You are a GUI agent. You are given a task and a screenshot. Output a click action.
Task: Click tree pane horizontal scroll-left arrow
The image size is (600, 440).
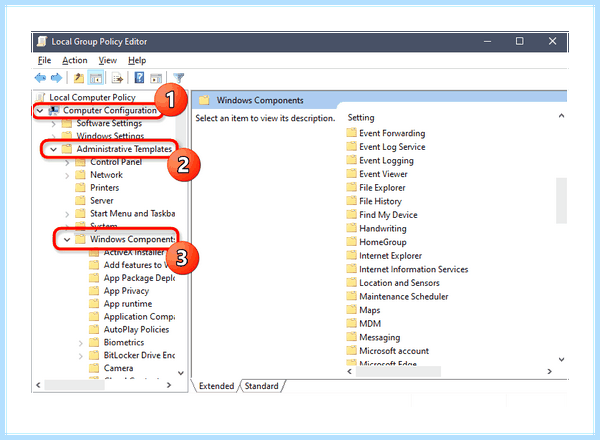pos(38,385)
